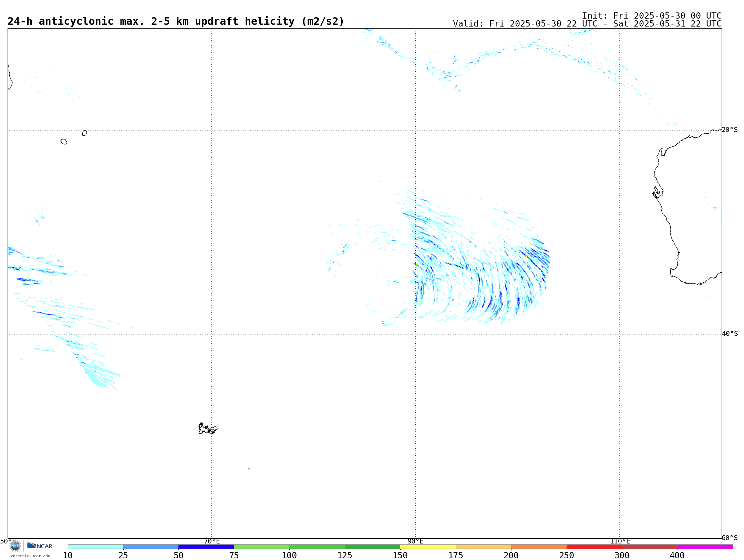The width and height of the screenshot is (744, 560).
Task: Click the light orange 175-200 color swatch
Action: [484, 547]
